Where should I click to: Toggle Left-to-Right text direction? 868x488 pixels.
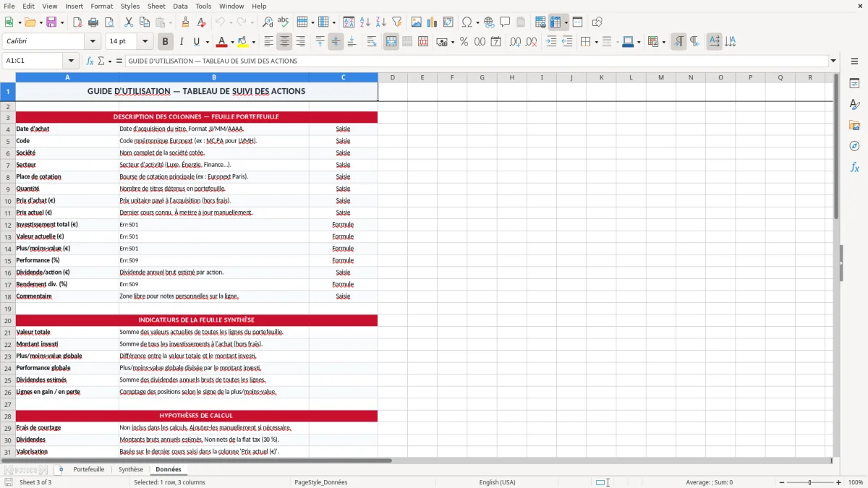678,42
